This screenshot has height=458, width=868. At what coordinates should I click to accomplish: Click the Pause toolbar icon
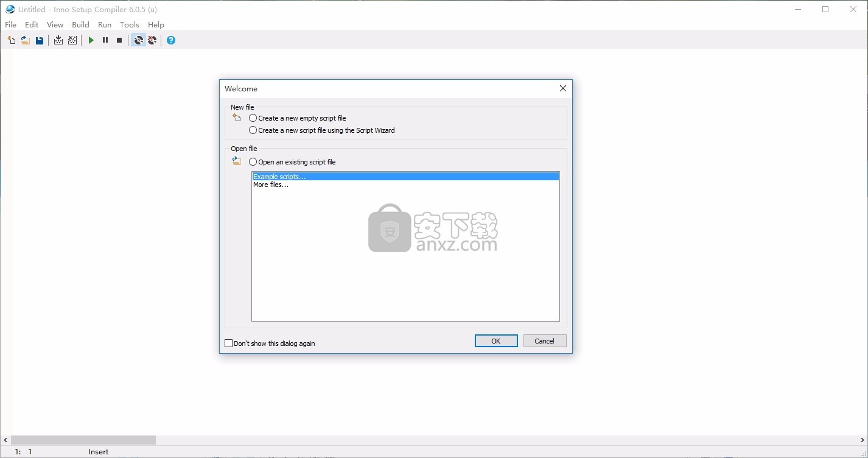(x=105, y=40)
